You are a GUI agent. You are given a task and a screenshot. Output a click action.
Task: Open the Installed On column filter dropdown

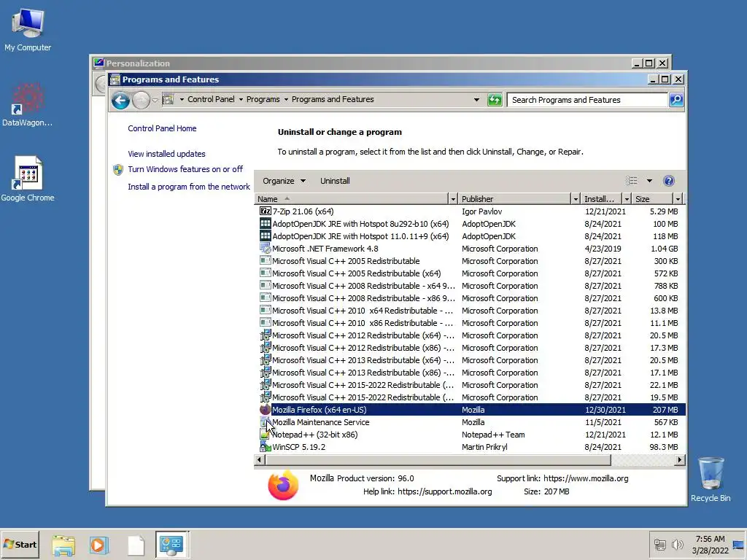tap(627, 199)
